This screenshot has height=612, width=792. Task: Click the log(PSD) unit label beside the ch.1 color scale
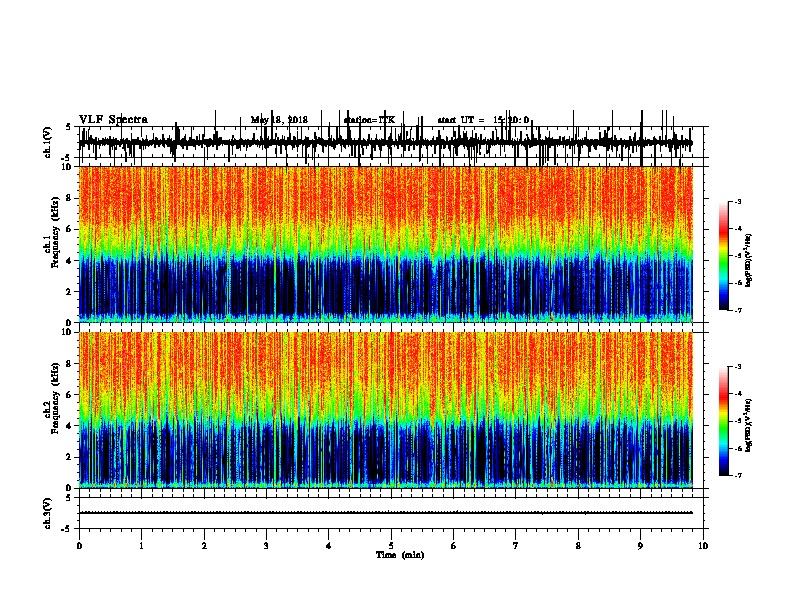tap(749, 261)
